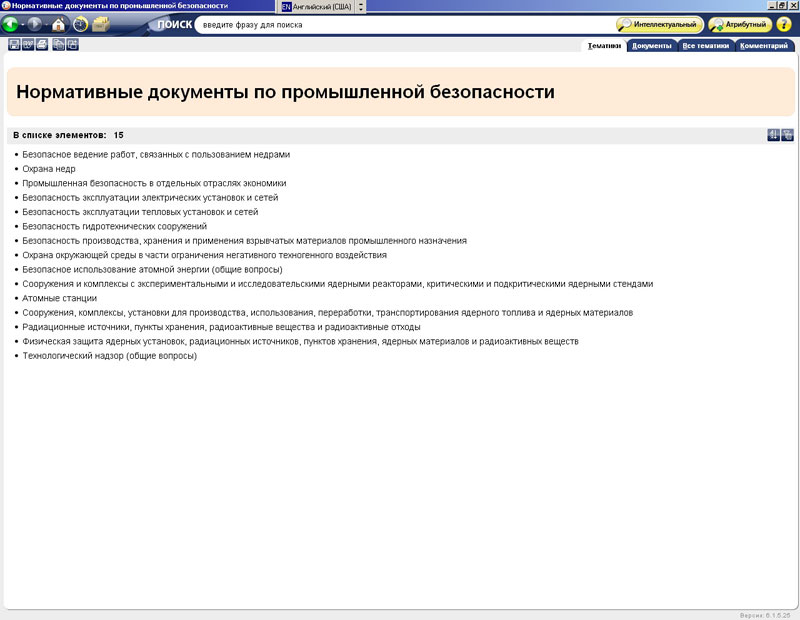
Task: Go to the Home page icon
Action: click(59, 24)
